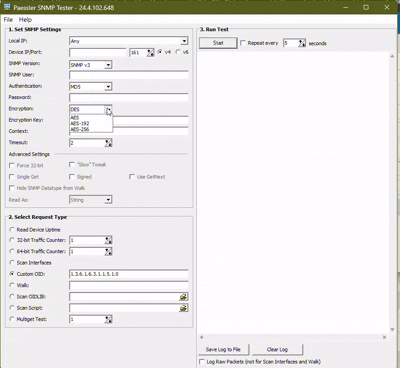Click the 32-bit Traffic Counter spinner
The width and height of the screenshot is (400, 368).
pyautogui.click(x=108, y=240)
